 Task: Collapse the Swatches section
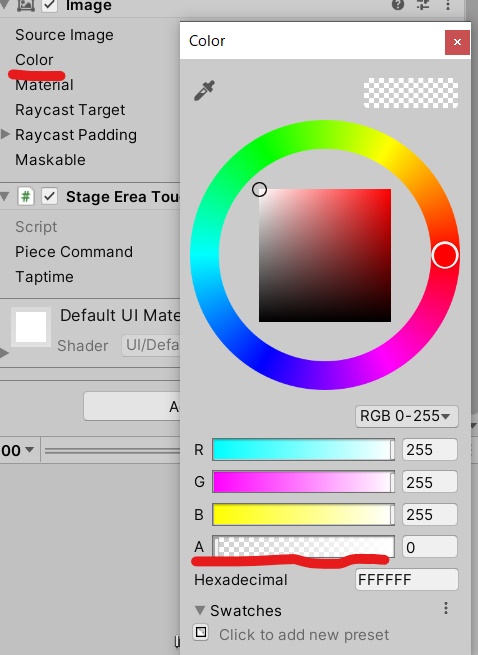[x=200, y=610]
